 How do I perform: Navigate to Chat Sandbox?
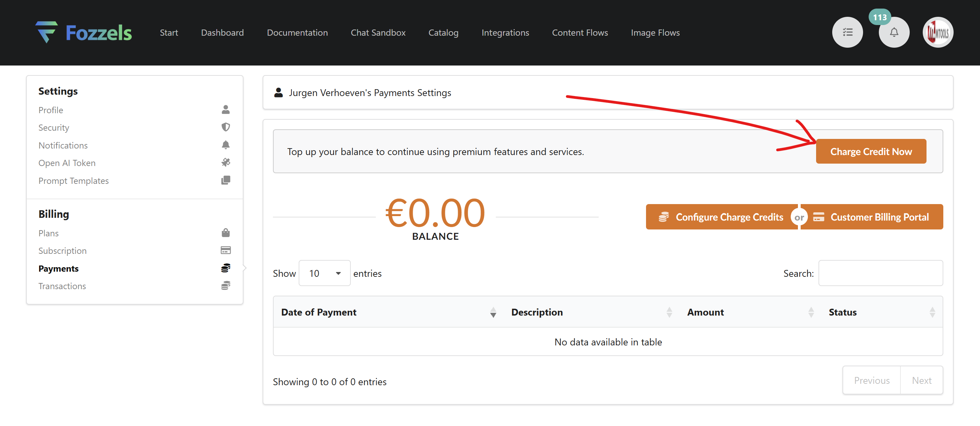pyautogui.click(x=378, y=33)
